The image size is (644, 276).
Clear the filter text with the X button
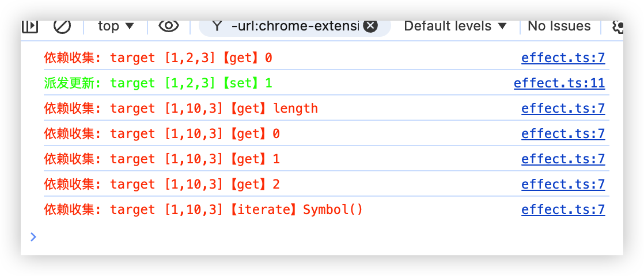(370, 26)
